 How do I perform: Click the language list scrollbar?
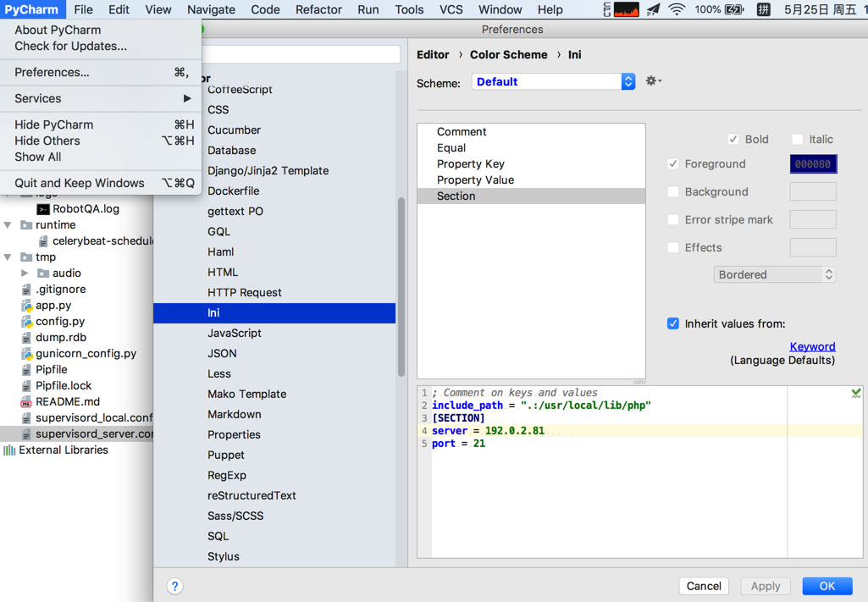401,287
